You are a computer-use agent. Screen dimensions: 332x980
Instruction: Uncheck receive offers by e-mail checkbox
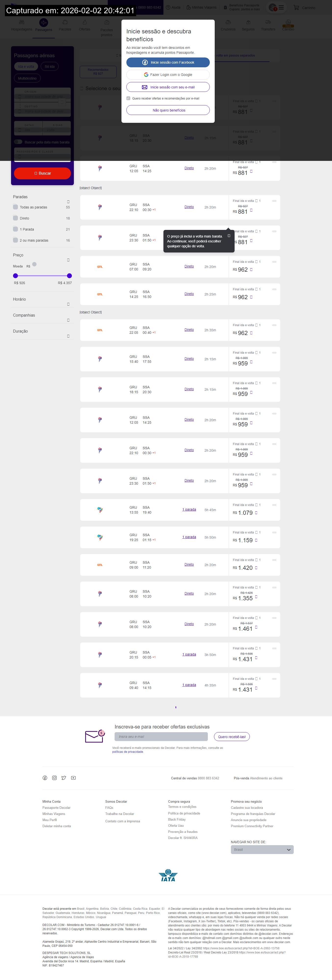coord(128,98)
